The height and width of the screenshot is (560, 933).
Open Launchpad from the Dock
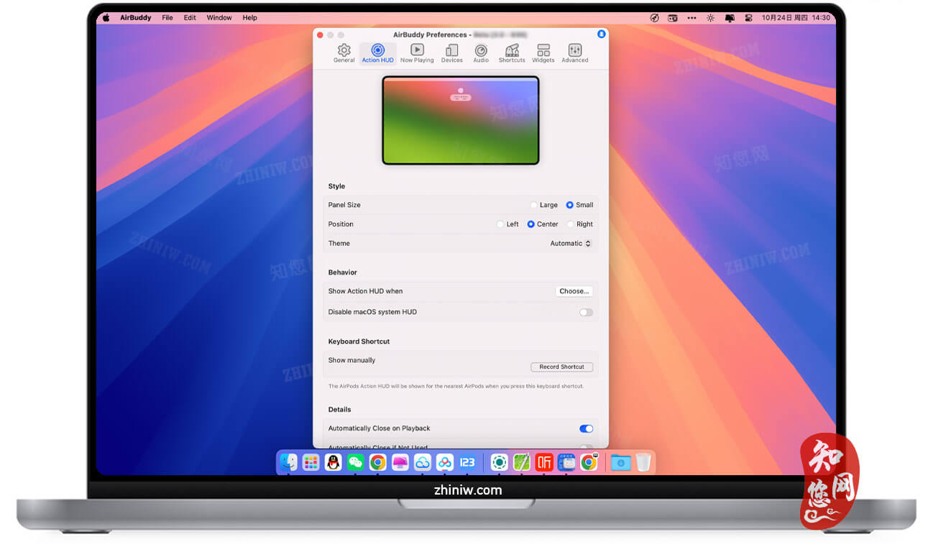pyautogui.click(x=311, y=462)
